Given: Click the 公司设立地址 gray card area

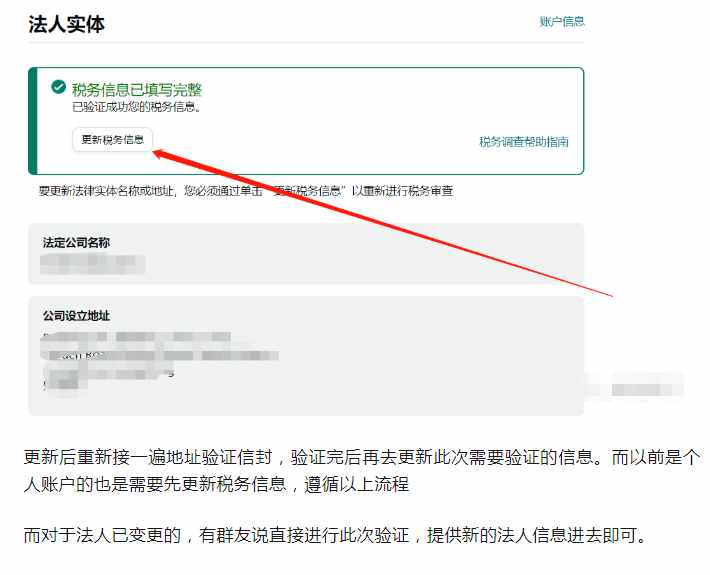Looking at the screenshot, I should (x=306, y=356).
